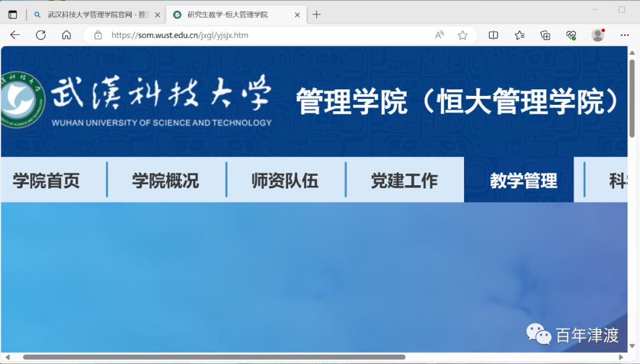The width and height of the screenshot is (640, 364).
Task: Go back with the browser back arrow
Action: [15, 35]
